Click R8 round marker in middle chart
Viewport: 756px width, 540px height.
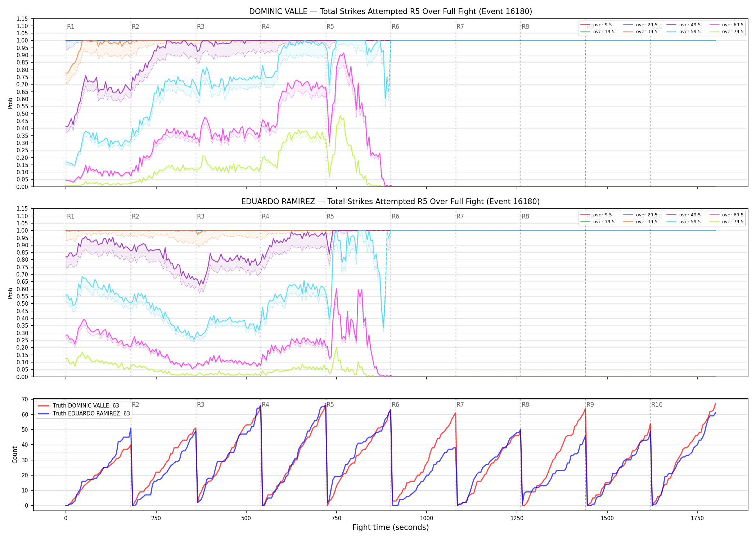[525, 216]
